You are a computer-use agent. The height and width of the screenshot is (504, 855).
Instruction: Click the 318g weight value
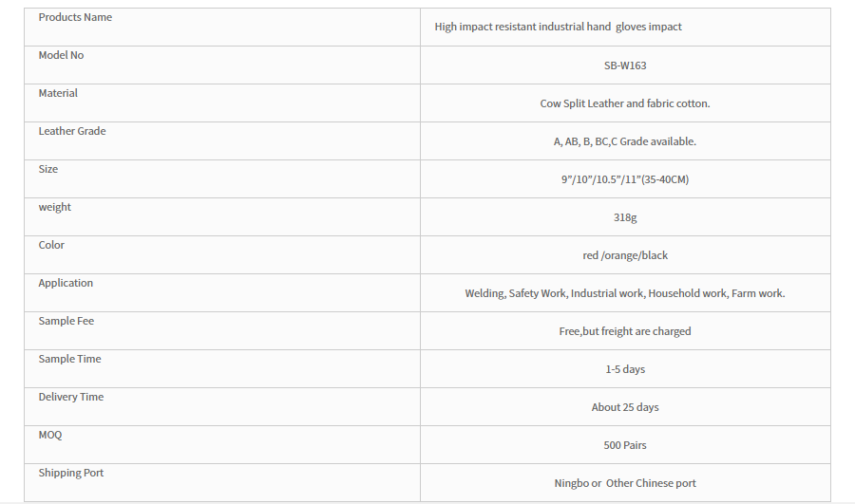pyautogui.click(x=625, y=217)
